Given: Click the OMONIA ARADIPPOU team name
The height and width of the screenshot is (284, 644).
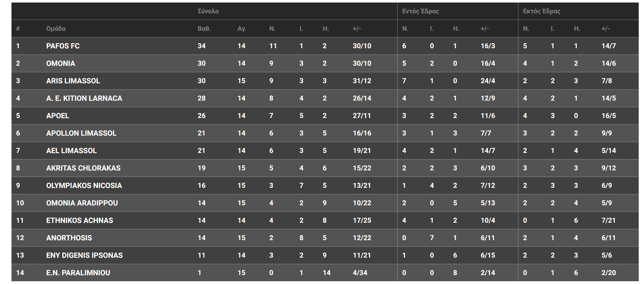Looking at the screenshot, I should point(82,203).
